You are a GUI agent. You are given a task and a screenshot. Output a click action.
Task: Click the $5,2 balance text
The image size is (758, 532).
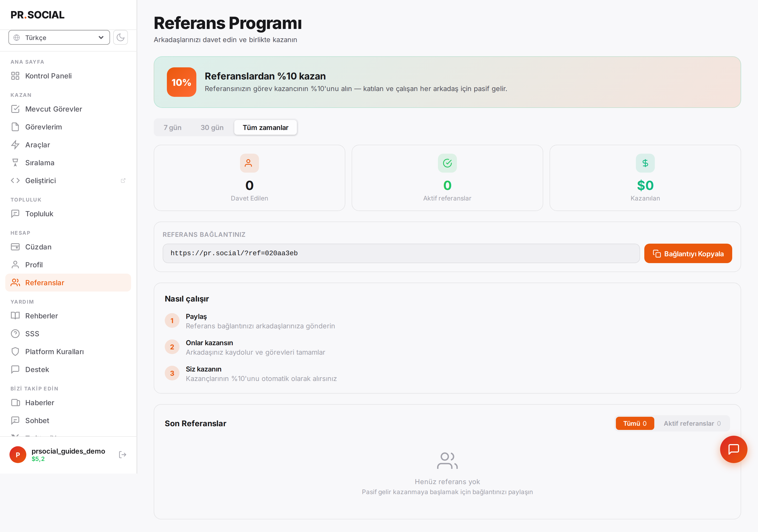38,459
